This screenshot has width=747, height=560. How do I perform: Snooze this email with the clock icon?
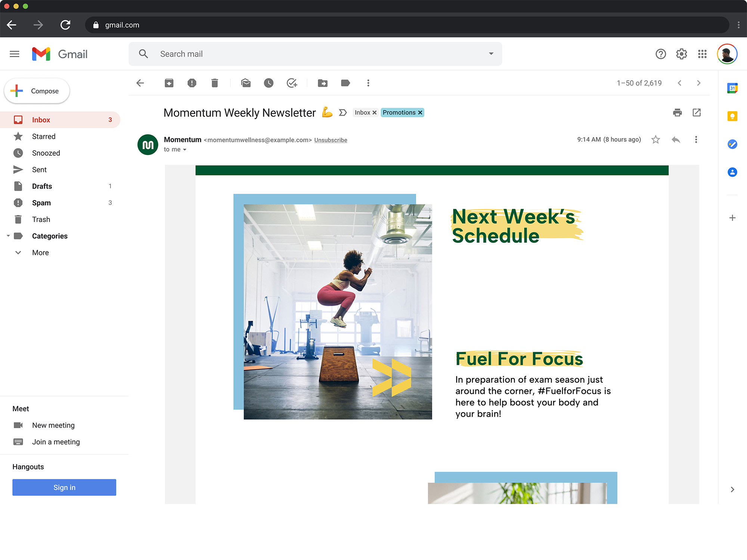pos(269,83)
